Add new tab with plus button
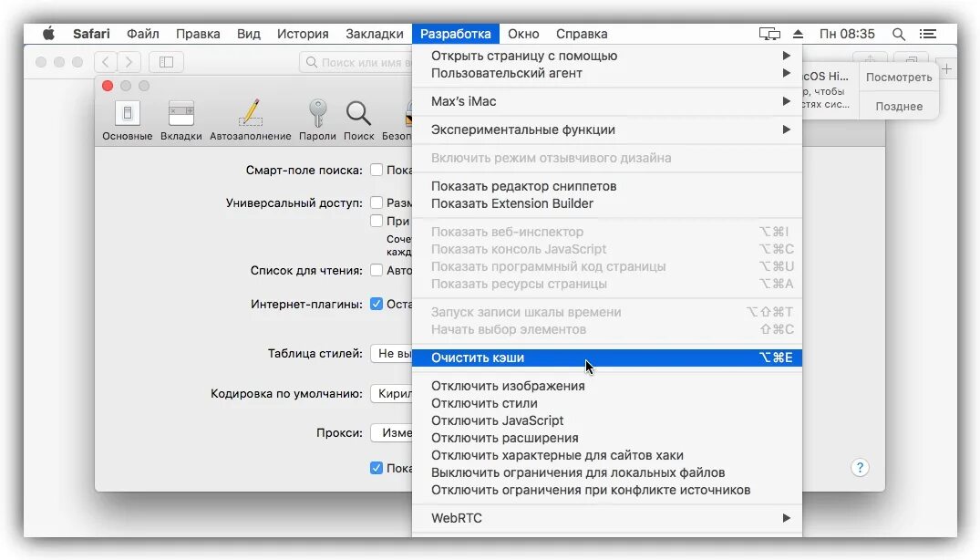 (x=947, y=68)
